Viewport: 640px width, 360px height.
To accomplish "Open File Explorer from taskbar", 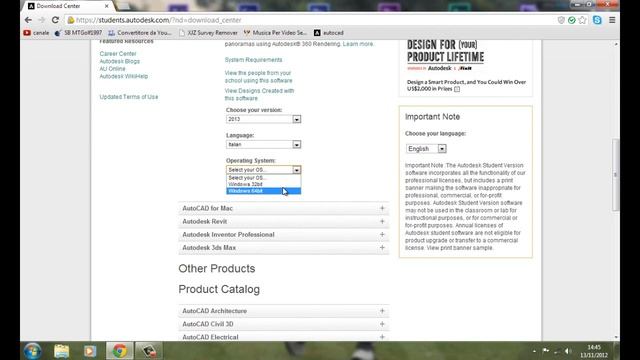I will tap(62, 351).
